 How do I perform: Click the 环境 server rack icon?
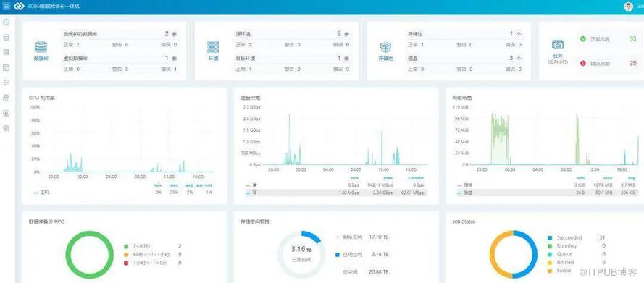coord(213,47)
